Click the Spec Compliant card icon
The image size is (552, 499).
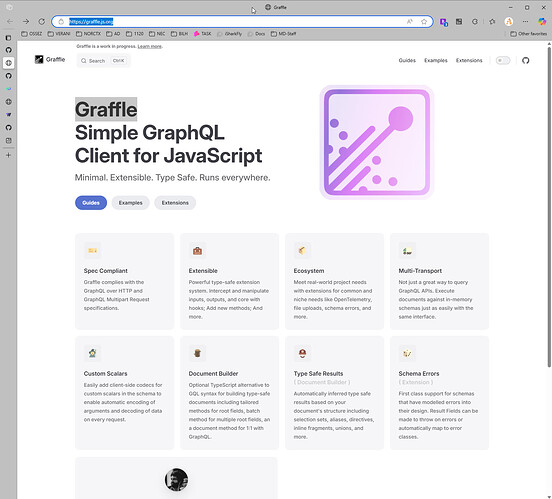tap(93, 250)
